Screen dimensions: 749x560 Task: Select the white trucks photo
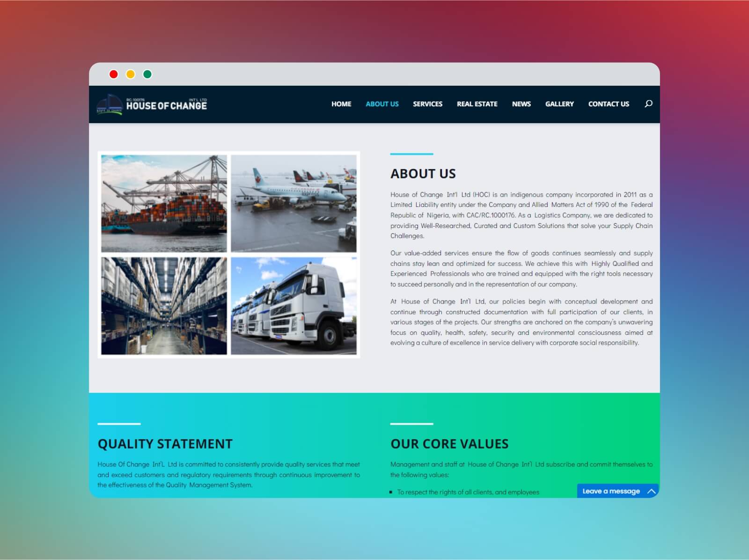(294, 306)
